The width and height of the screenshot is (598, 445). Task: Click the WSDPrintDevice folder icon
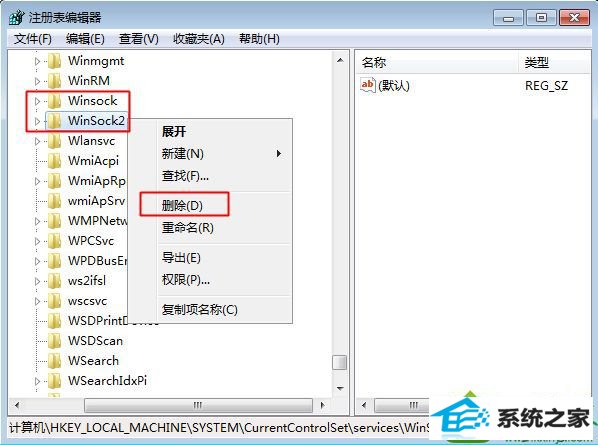(54, 321)
